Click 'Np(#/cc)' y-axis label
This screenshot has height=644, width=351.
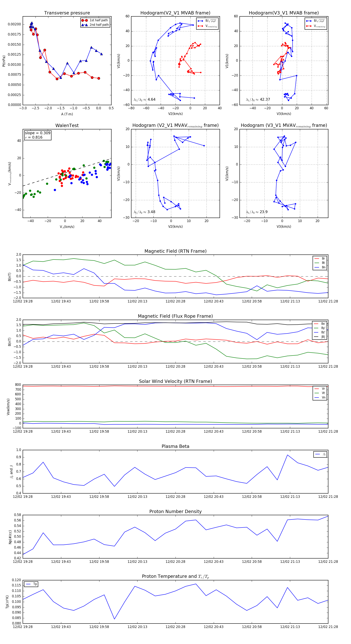[x=10, y=537]
